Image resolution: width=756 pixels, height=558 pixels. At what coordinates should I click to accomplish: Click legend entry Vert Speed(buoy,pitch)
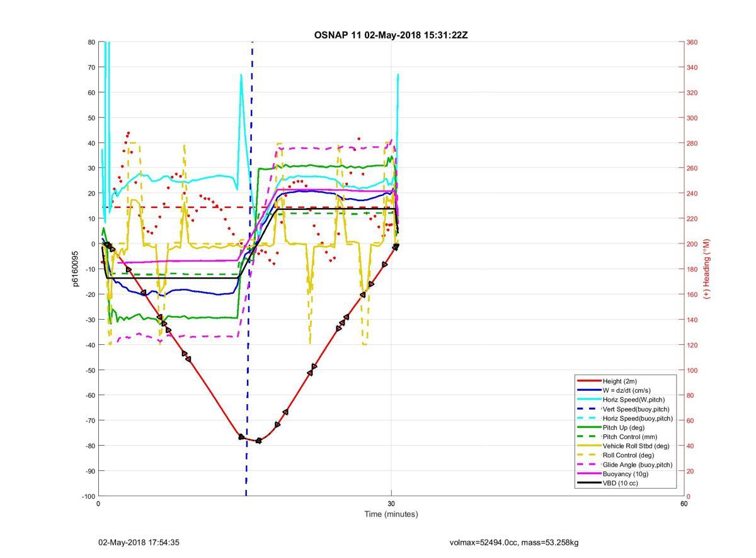pyautogui.click(x=637, y=409)
